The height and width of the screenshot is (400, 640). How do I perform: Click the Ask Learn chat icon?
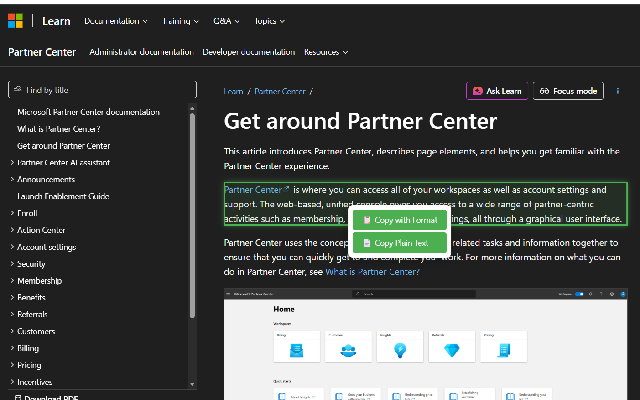[478, 91]
